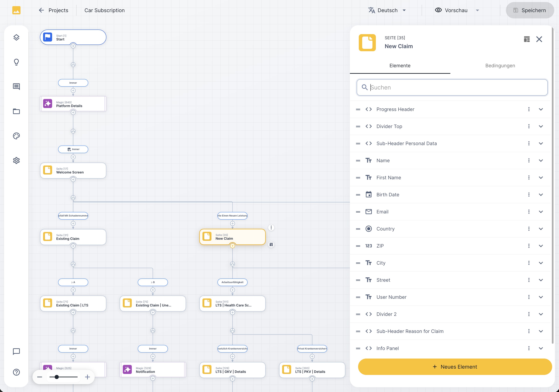Open options menu for Country element
Image resolution: width=559 pixels, height=392 pixels.
tap(529, 229)
